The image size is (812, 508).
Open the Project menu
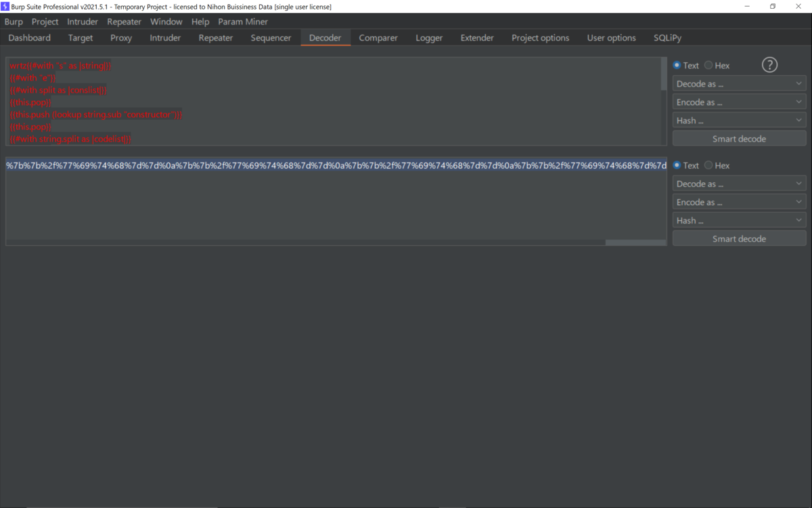point(45,22)
